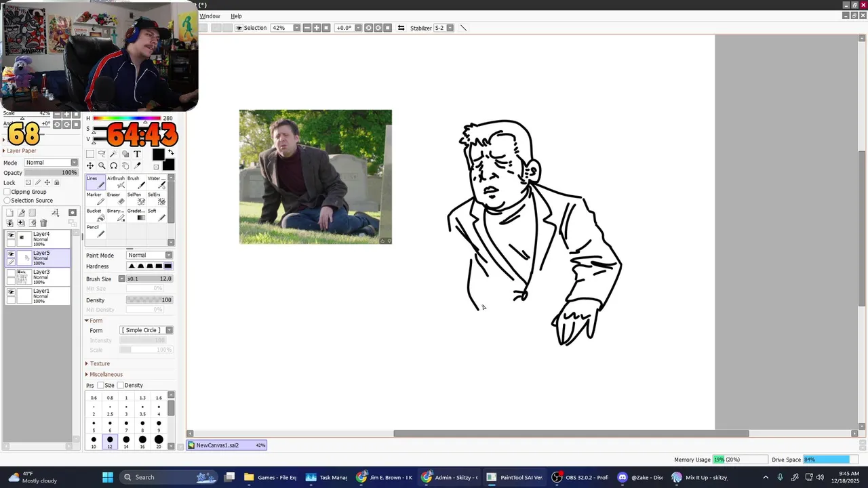Choose the hardest brush Hardness shape
This screenshot has height=488, width=868.
click(x=167, y=266)
